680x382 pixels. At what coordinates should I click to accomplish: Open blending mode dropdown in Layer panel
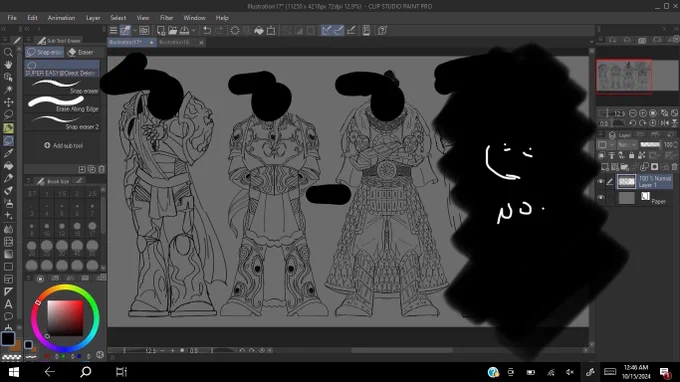point(627,144)
